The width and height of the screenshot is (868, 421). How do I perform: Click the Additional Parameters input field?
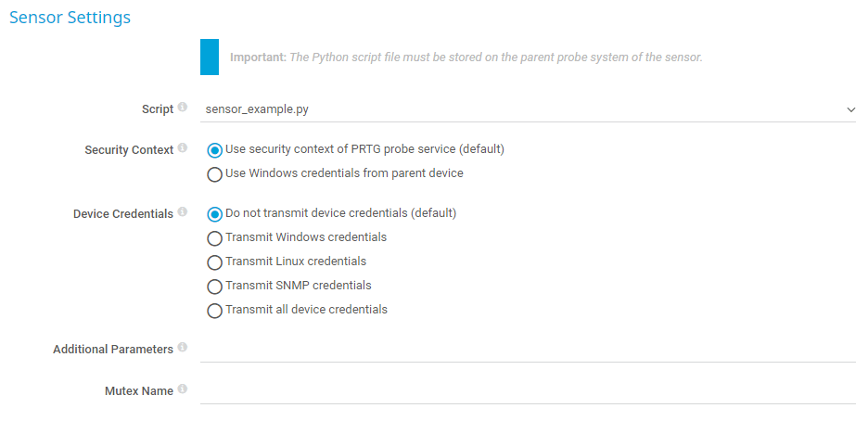coord(527,350)
